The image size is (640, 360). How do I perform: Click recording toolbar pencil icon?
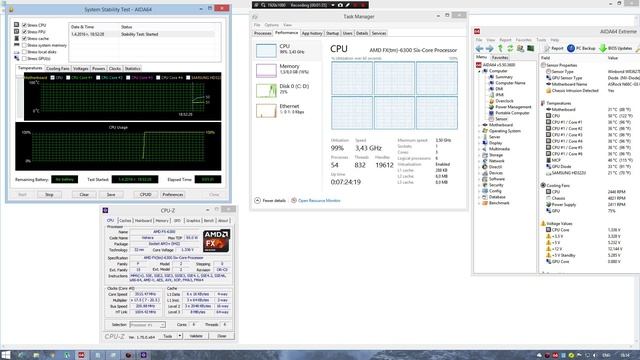pos(347,5)
